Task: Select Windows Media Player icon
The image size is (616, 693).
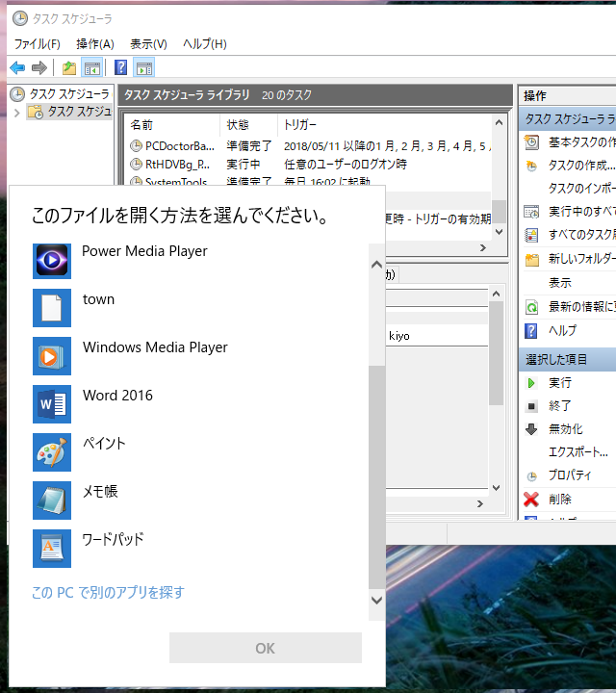Action: 52,356
